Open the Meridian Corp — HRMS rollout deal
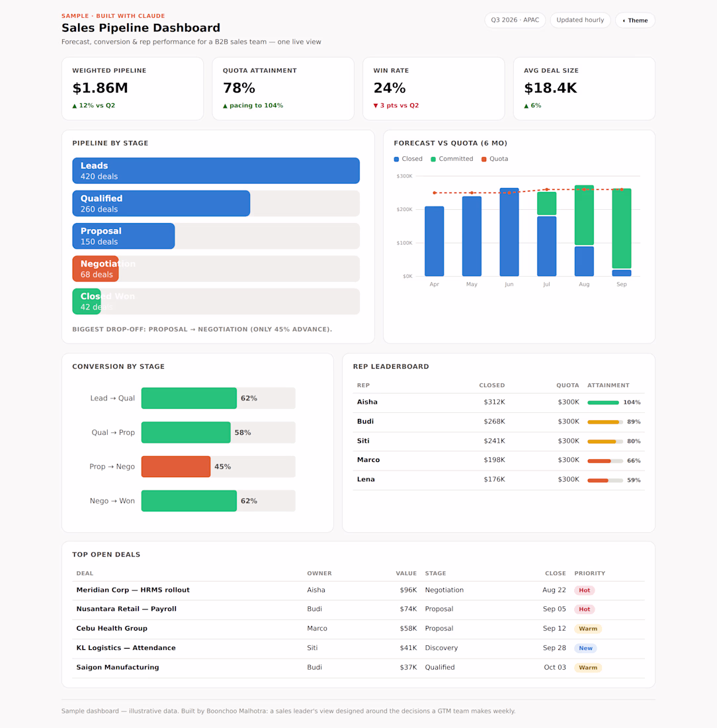The image size is (717, 728). 133,590
